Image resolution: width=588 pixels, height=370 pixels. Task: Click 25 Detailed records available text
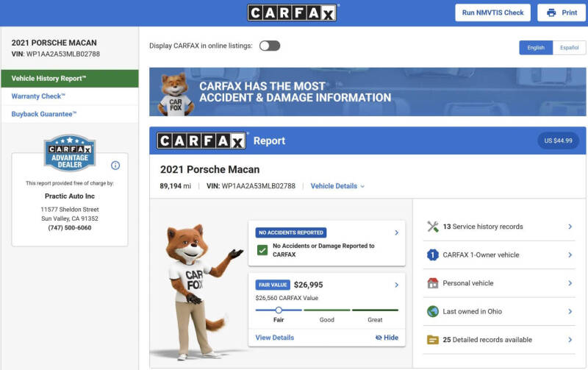coord(487,340)
